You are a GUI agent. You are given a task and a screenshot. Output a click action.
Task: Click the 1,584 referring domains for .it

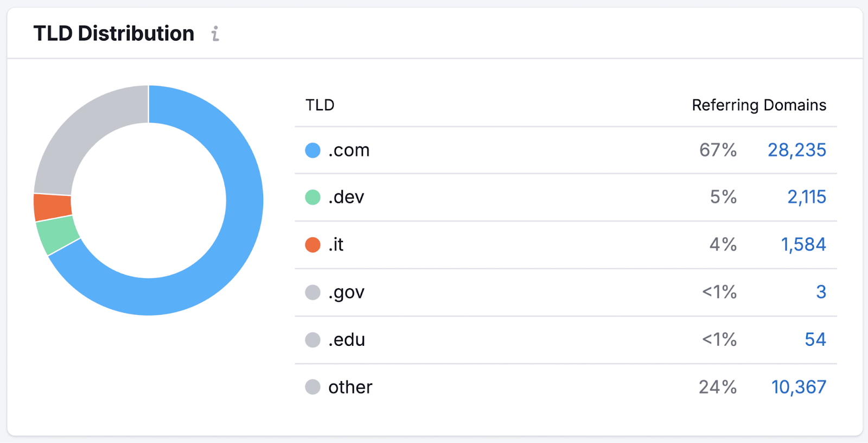tap(804, 244)
